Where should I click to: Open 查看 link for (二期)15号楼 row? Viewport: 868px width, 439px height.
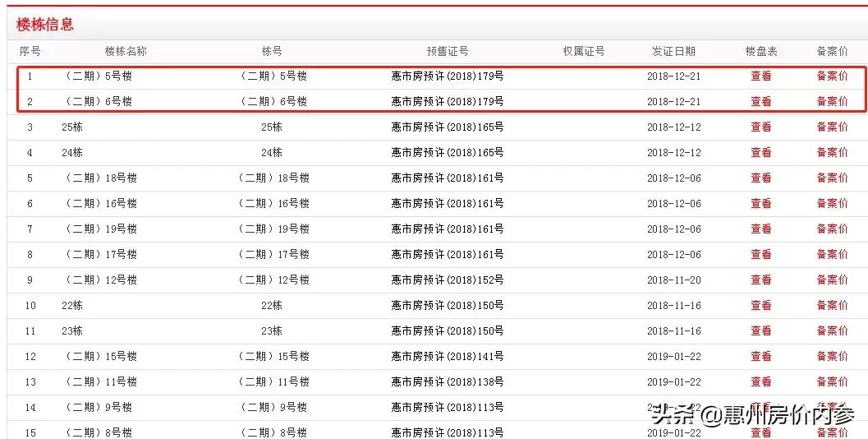point(760,357)
